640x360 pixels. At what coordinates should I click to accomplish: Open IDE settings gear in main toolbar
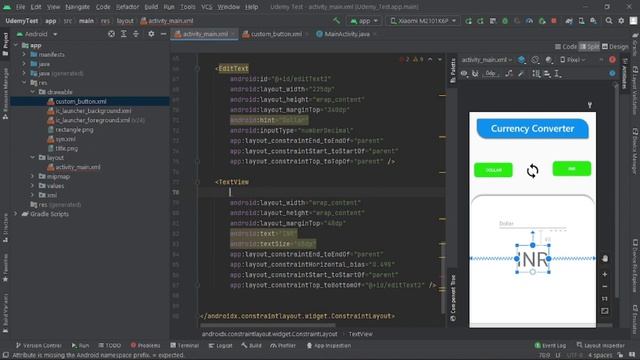click(x=621, y=21)
